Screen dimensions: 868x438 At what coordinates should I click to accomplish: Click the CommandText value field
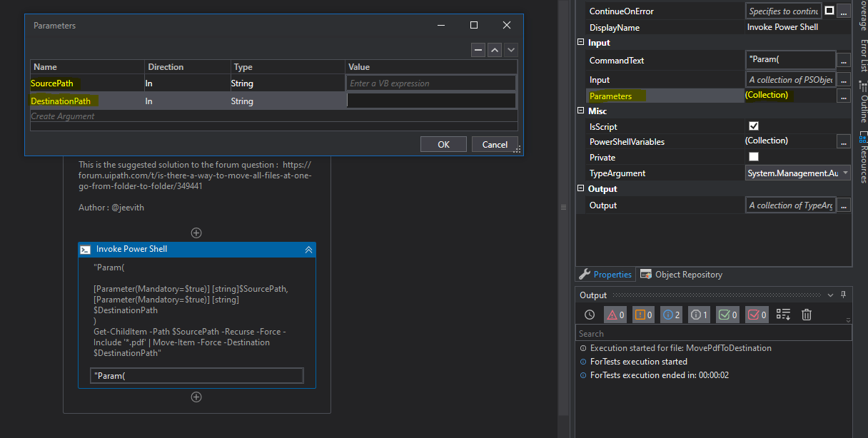(790, 60)
